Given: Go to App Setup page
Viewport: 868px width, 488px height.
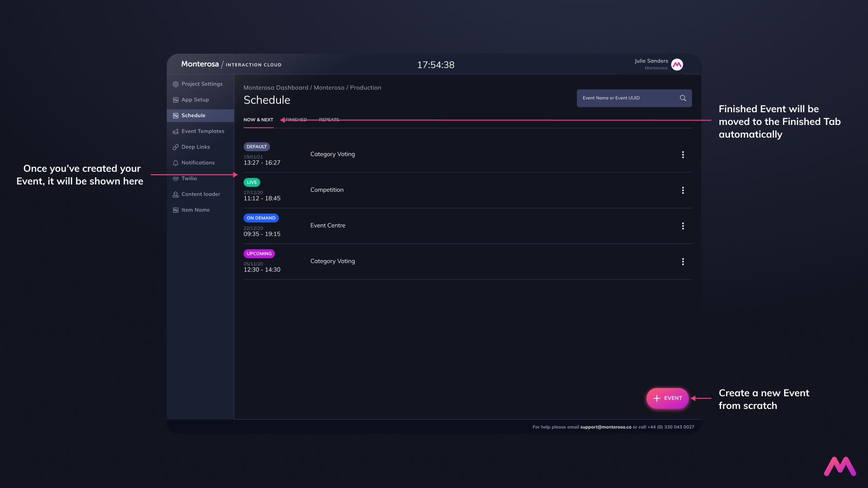Looking at the screenshot, I should click(x=200, y=100).
